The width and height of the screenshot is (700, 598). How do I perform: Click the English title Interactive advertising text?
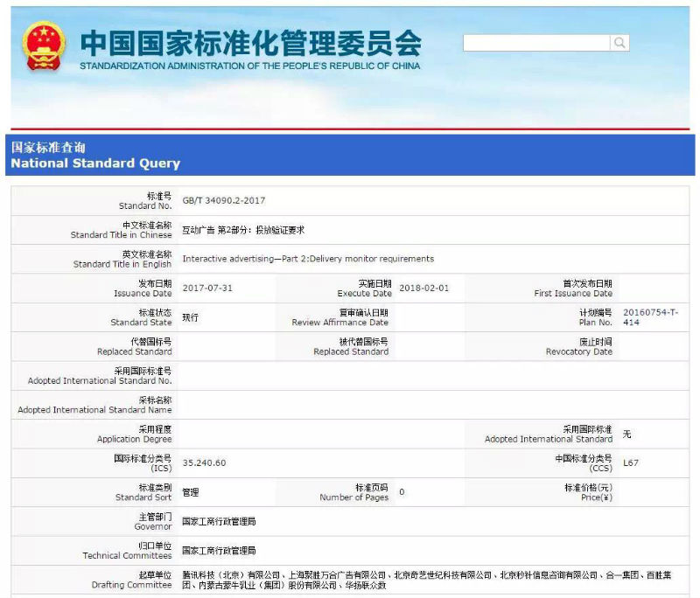click(x=308, y=259)
